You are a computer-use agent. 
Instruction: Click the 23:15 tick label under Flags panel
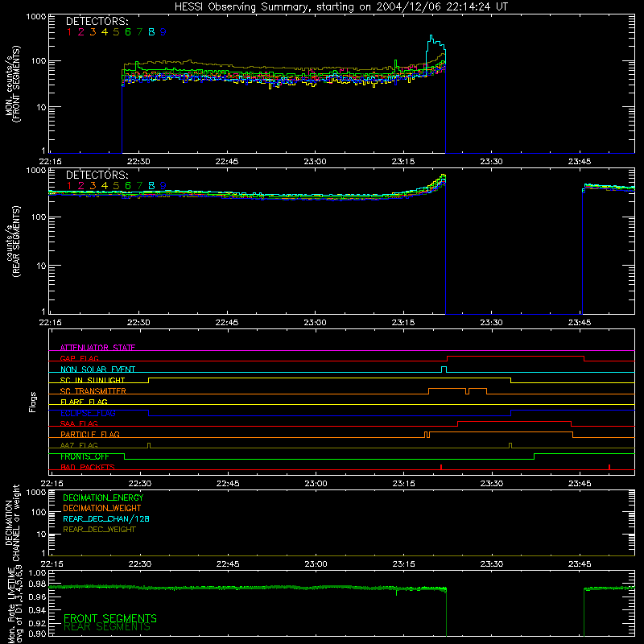pyautogui.click(x=404, y=484)
